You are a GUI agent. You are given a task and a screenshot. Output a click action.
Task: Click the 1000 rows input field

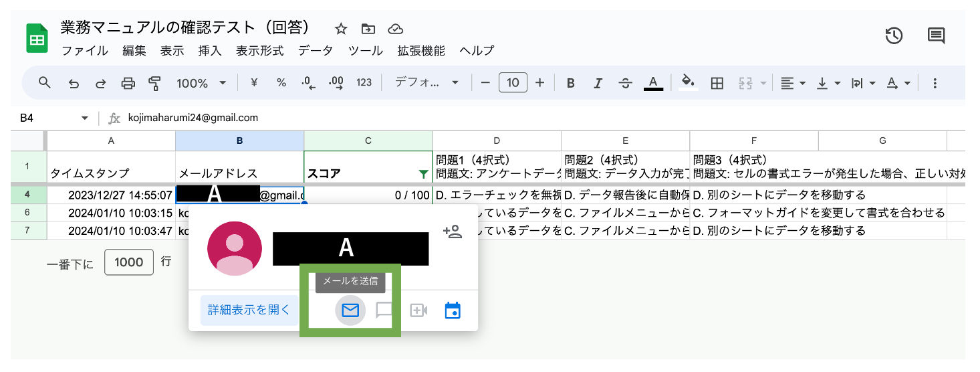pos(129,262)
